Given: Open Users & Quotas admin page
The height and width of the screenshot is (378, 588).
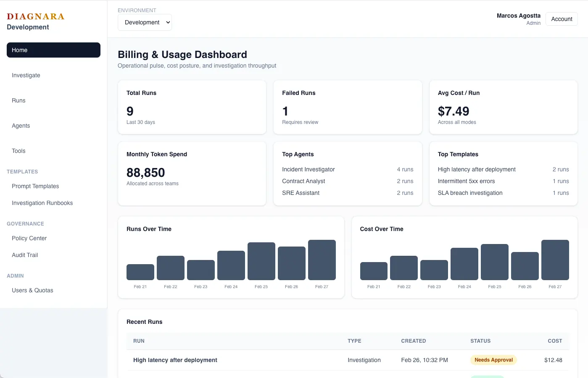Looking at the screenshot, I should pyautogui.click(x=32, y=290).
